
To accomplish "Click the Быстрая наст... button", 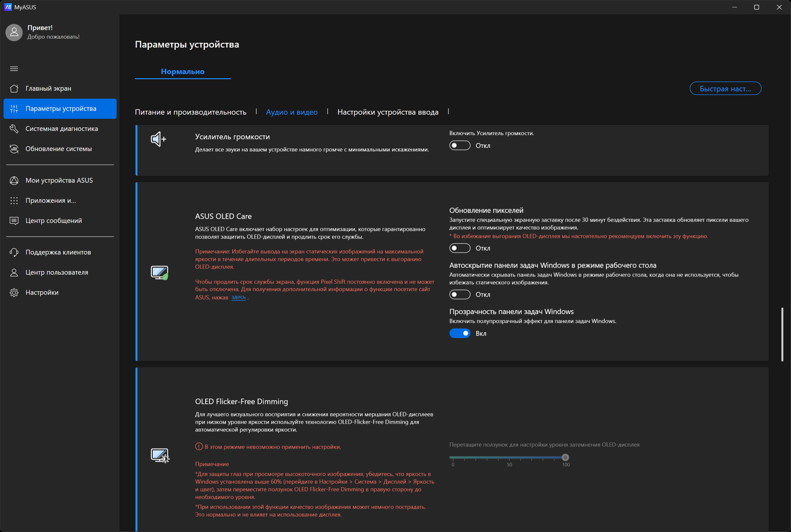I will (725, 88).
